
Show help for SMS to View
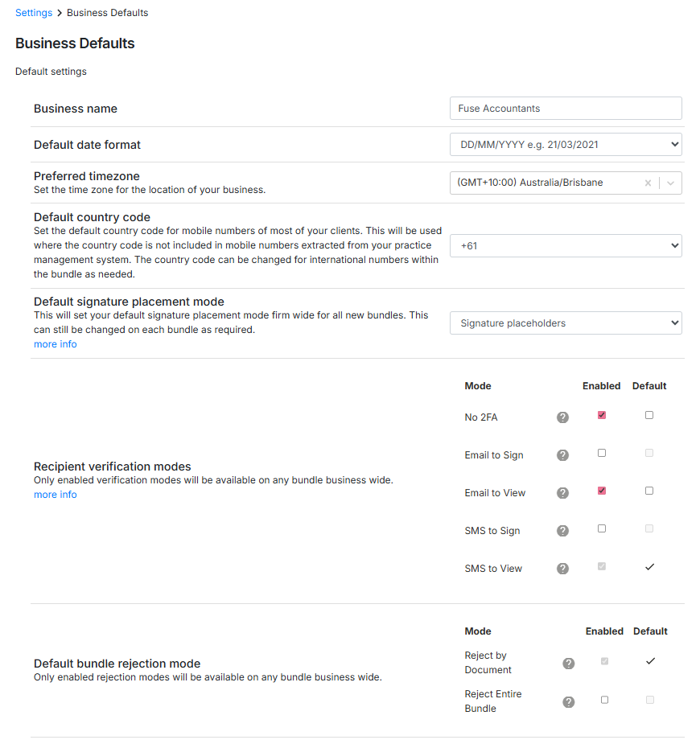point(562,569)
